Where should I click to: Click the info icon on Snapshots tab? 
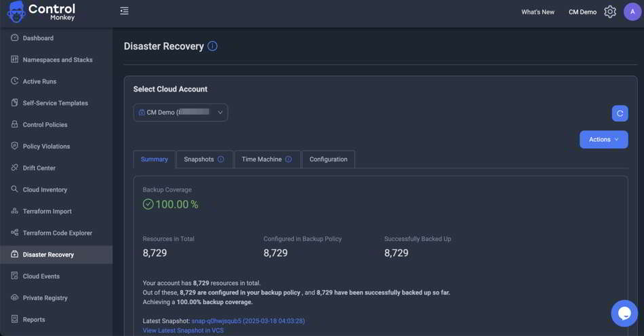click(221, 160)
